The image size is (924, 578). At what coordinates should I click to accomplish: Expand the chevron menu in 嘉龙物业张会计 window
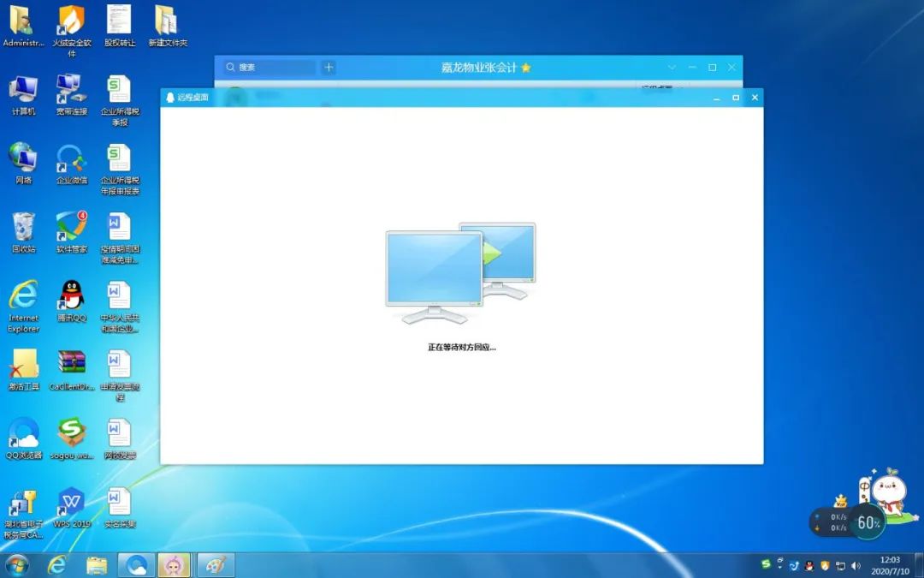pos(672,68)
